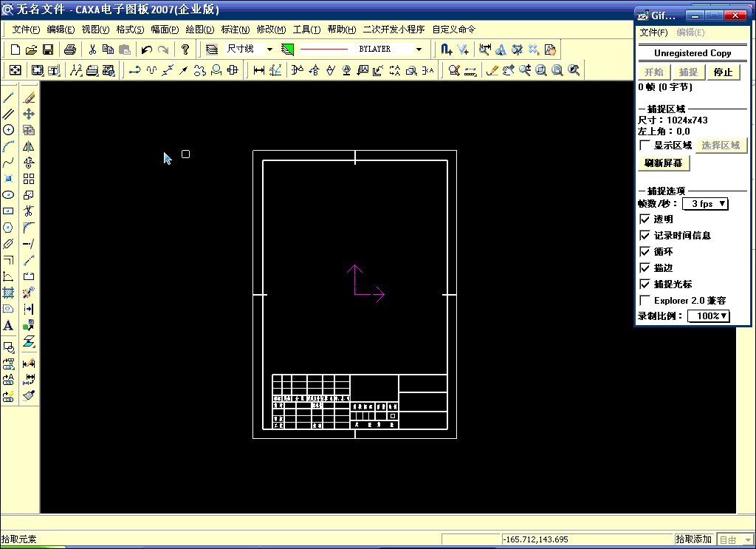The height and width of the screenshot is (549, 756).
Task: Open the 帮助(H) menu
Action: coord(342,30)
